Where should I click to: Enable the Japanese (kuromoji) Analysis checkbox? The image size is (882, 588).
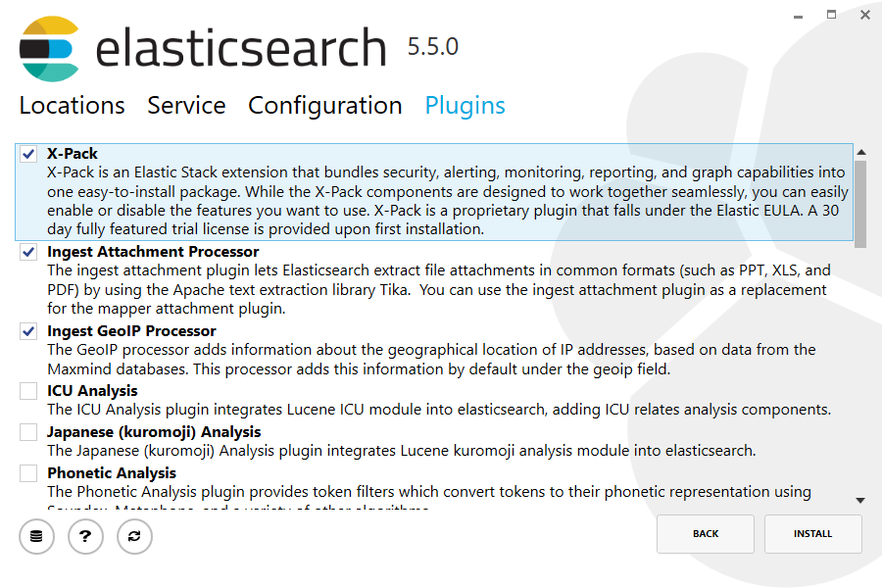(28, 433)
